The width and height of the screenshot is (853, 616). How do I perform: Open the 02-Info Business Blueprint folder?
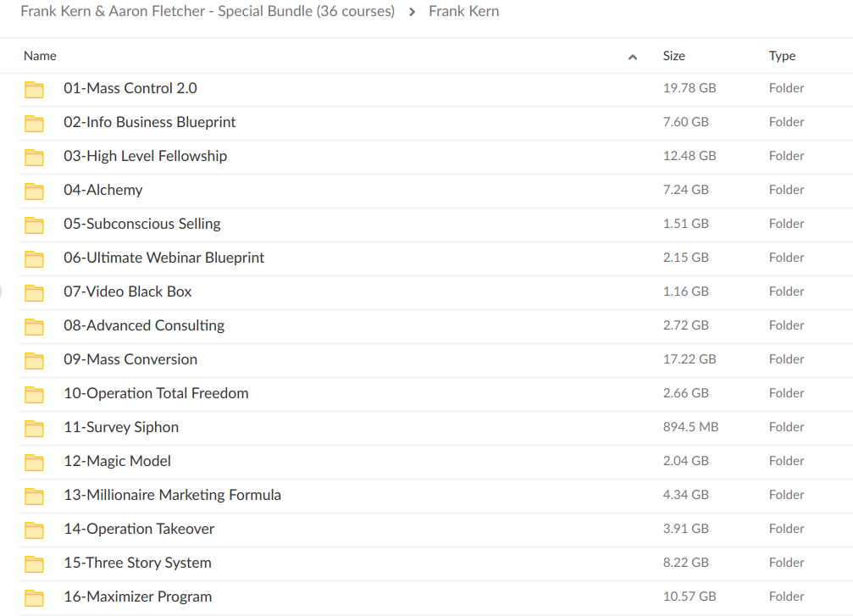pyautogui.click(x=150, y=122)
